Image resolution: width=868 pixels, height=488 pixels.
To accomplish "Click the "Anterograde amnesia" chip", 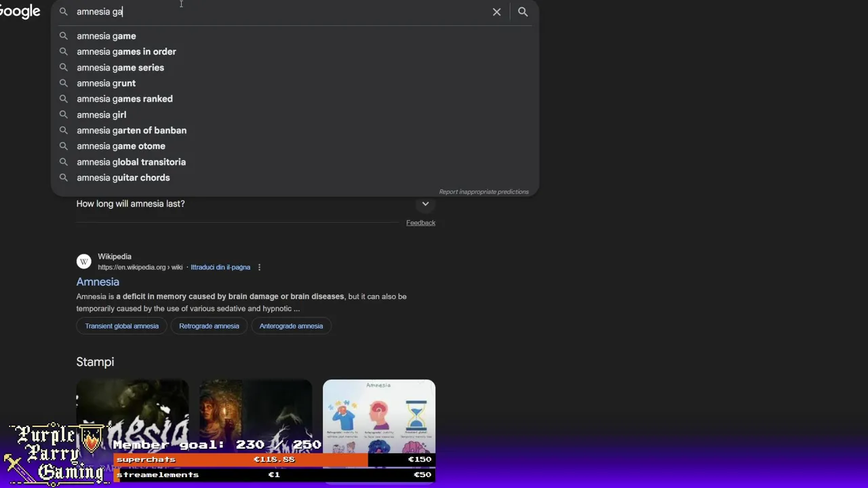I will (x=291, y=326).
